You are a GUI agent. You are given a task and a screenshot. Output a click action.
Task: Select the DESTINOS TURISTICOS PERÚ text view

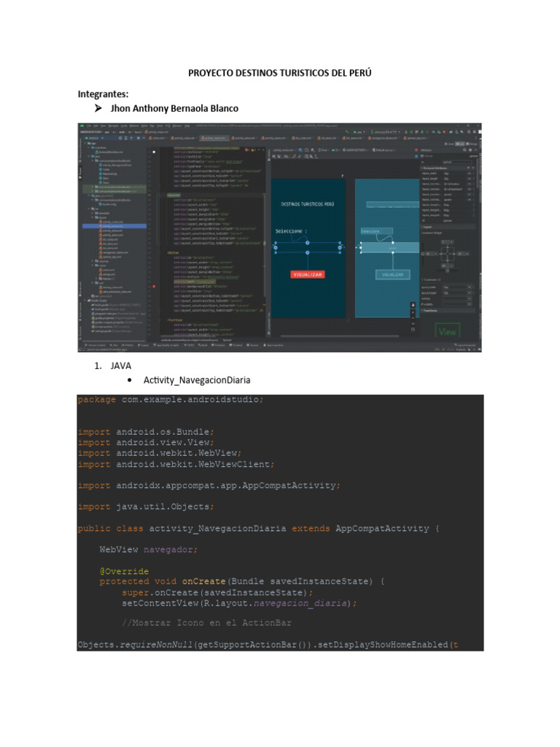pyautogui.click(x=307, y=204)
